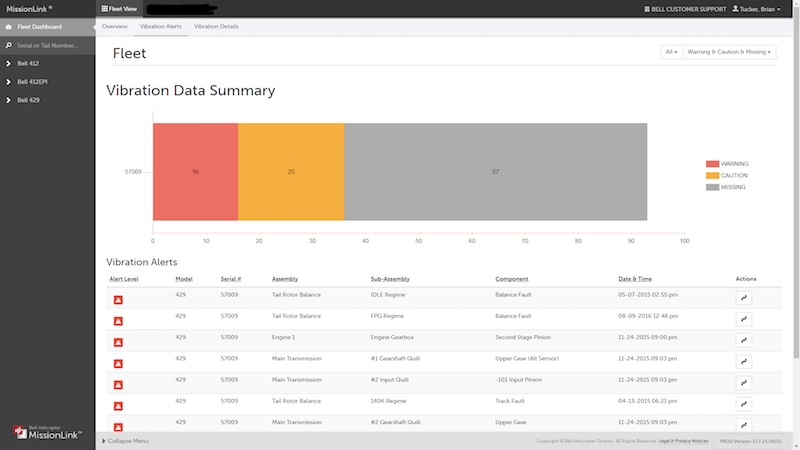Screen dimensions: 800x450
Task: Click action icon for 140K Regime row
Action: (743, 404)
